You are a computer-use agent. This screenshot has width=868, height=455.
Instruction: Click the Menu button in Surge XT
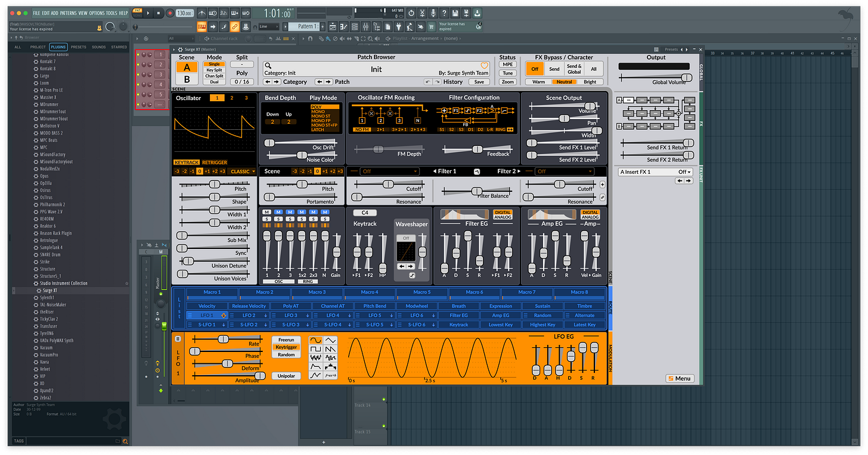tap(680, 378)
